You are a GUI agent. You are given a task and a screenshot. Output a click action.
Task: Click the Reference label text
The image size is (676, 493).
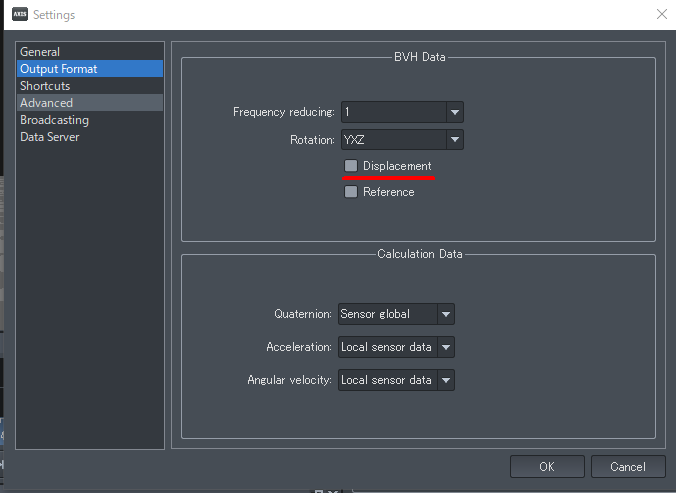point(388,192)
